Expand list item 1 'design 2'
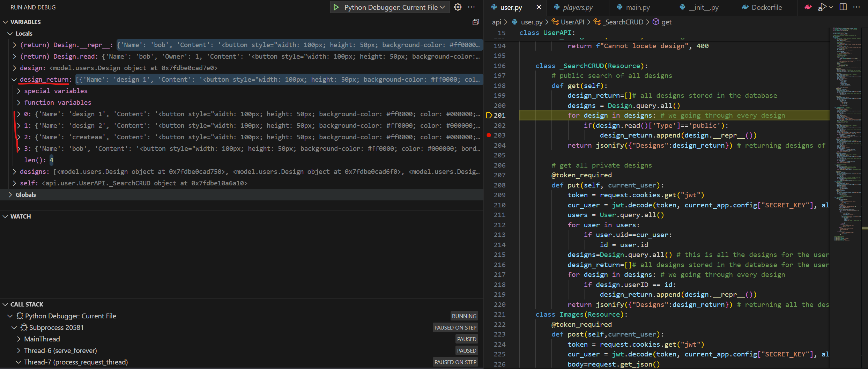 pos(18,126)
